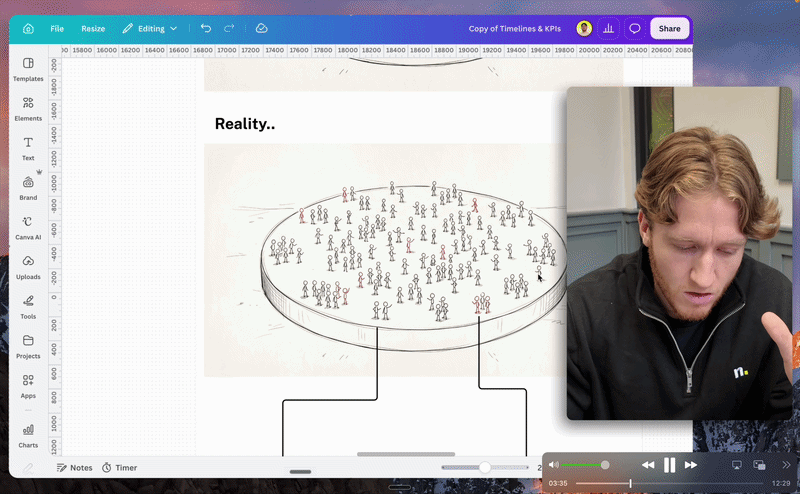Open the Brand panel
The height and width of the screenshot is (494, 800).
[x=28, y=188]
